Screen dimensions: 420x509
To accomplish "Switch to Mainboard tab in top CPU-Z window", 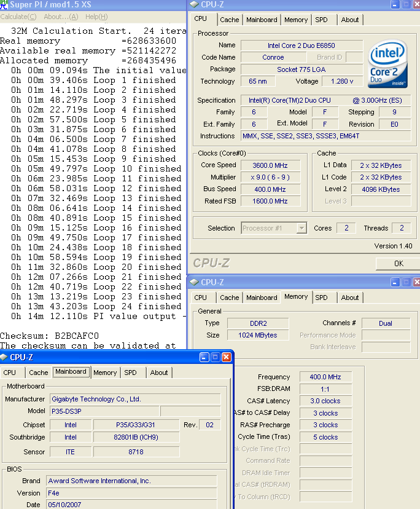I will (x=262, y=20).
